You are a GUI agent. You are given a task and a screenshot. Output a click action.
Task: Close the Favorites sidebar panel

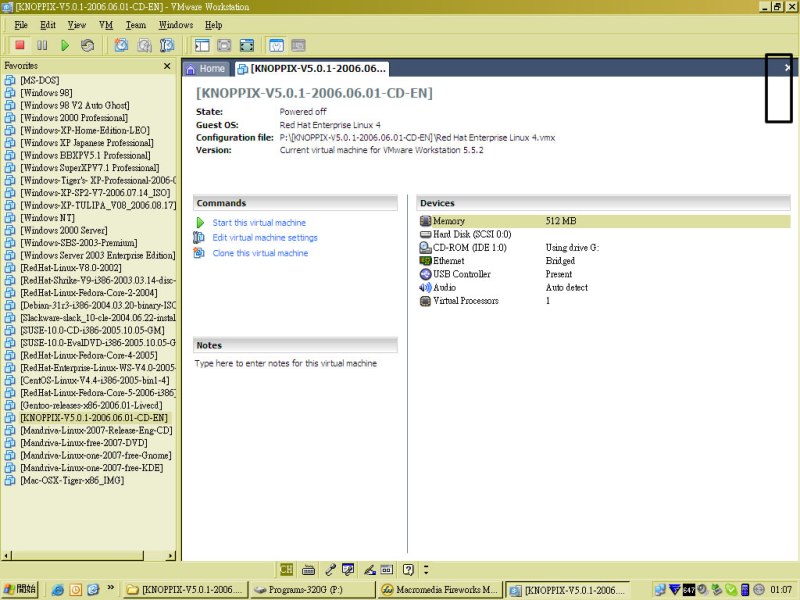click(x=167, y=66)
